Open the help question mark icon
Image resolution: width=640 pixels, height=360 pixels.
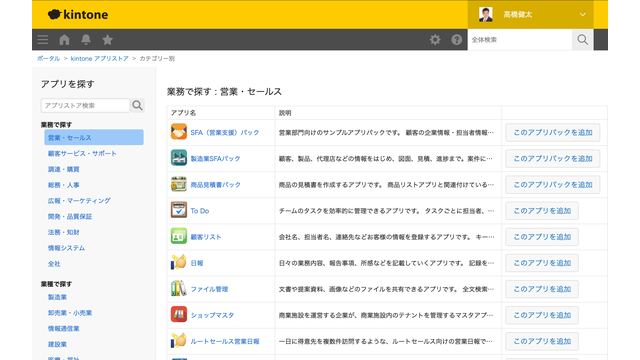pyautogui.click(x=456, y=40)
